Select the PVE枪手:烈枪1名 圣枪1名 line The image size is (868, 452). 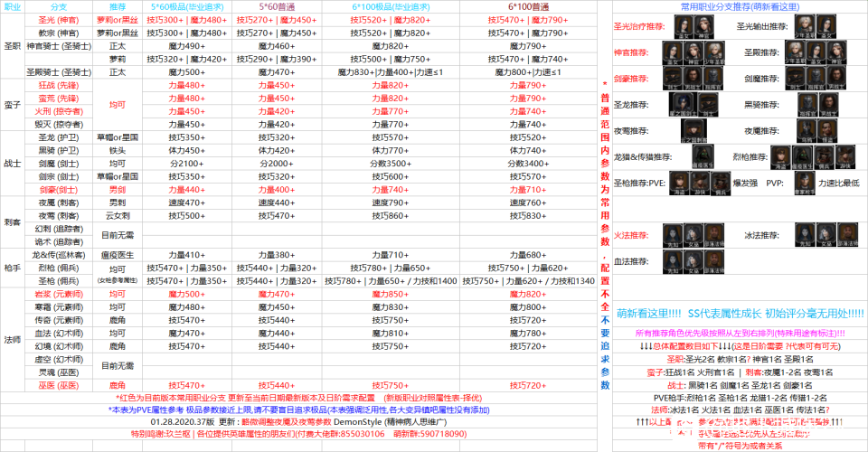point(740,398)
